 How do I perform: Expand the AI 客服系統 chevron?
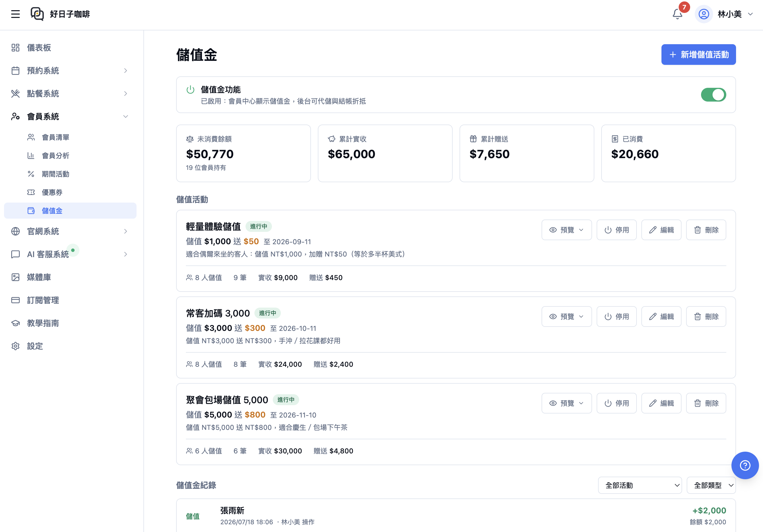(125, 254)
